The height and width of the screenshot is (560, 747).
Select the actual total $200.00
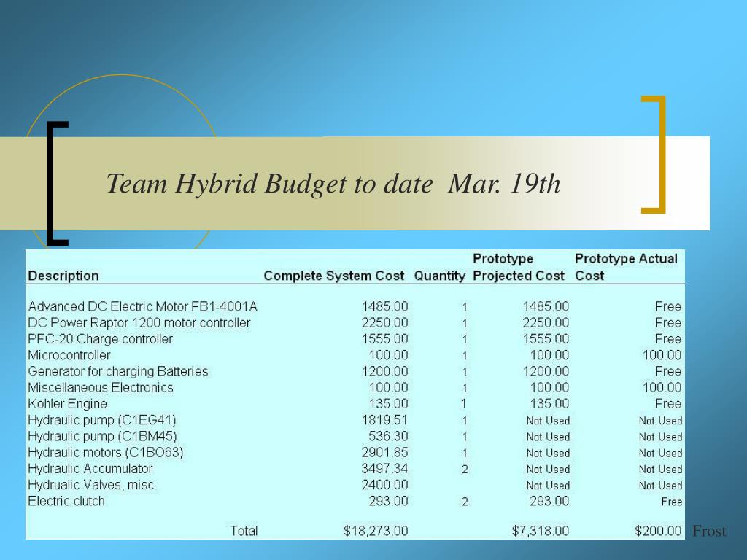[x=658, y=531]
